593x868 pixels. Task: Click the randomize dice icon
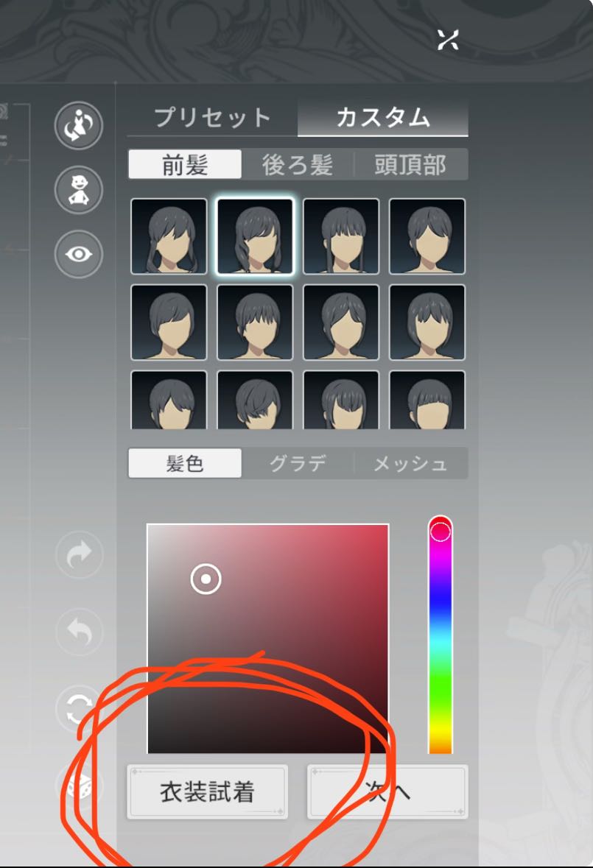click(79, 786)
